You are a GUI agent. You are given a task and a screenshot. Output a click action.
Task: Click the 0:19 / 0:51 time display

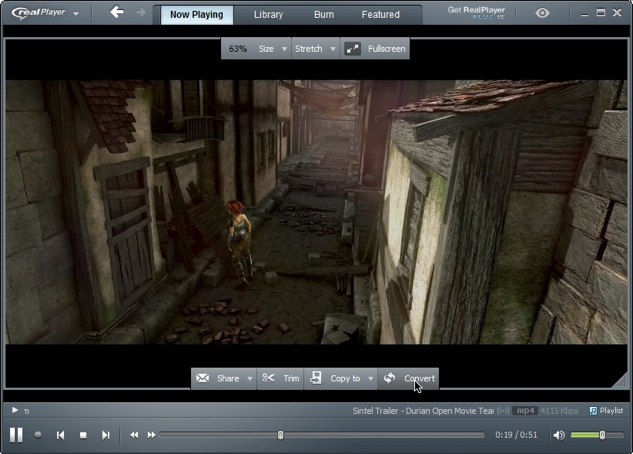tap(516, 435)
